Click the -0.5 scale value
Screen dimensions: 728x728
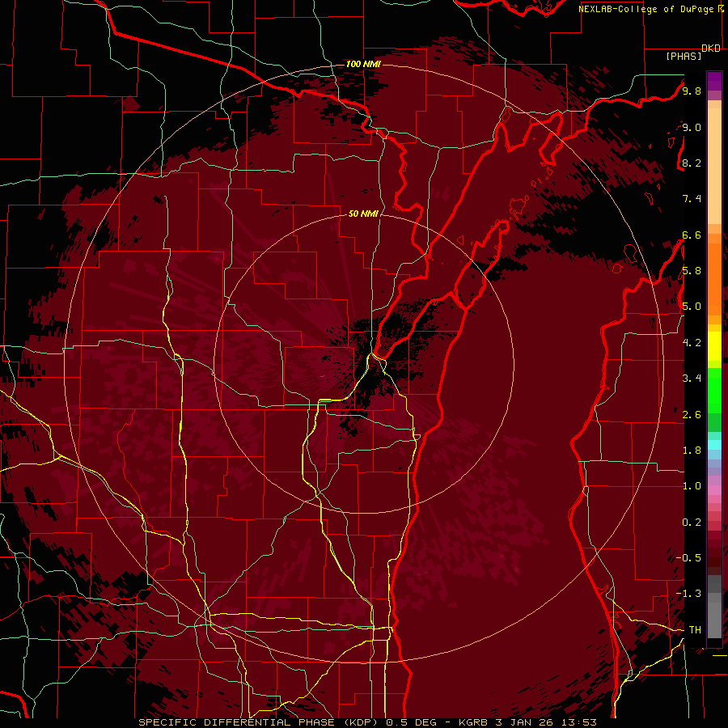(689, 557)
